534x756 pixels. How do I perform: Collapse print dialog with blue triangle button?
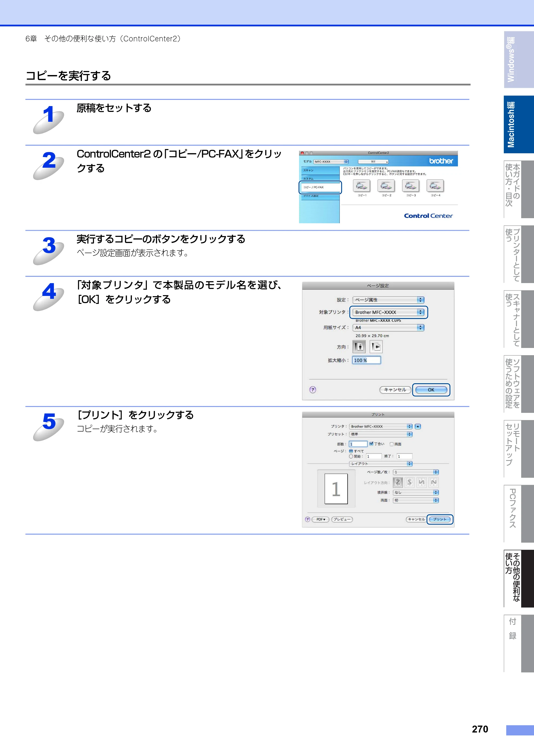pyautogui.click(x=418, y=426)
